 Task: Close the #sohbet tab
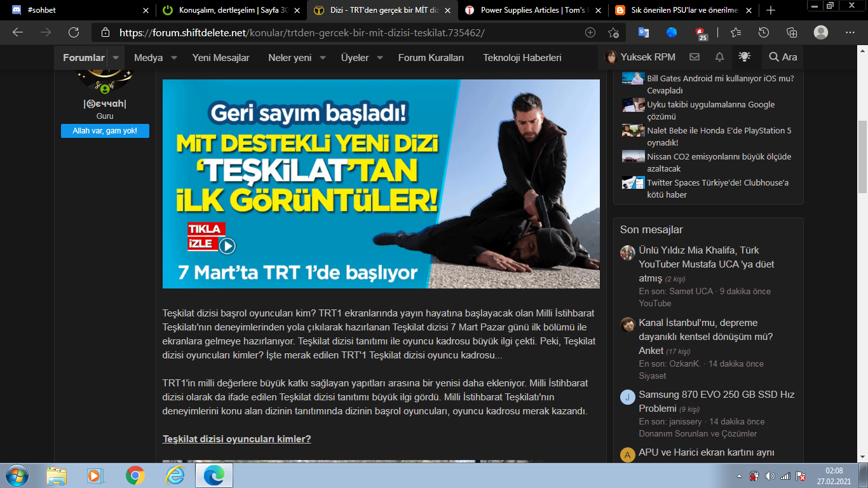coord(146,10)
